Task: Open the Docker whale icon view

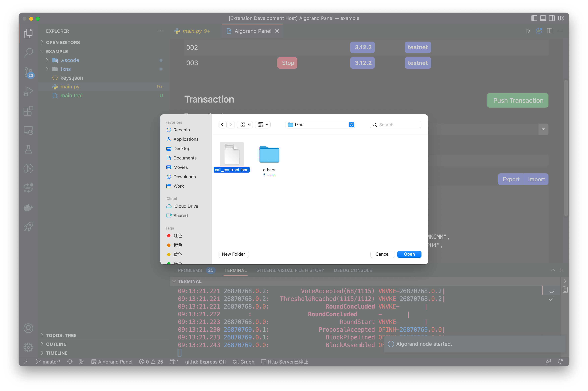Action: [28, 207]
